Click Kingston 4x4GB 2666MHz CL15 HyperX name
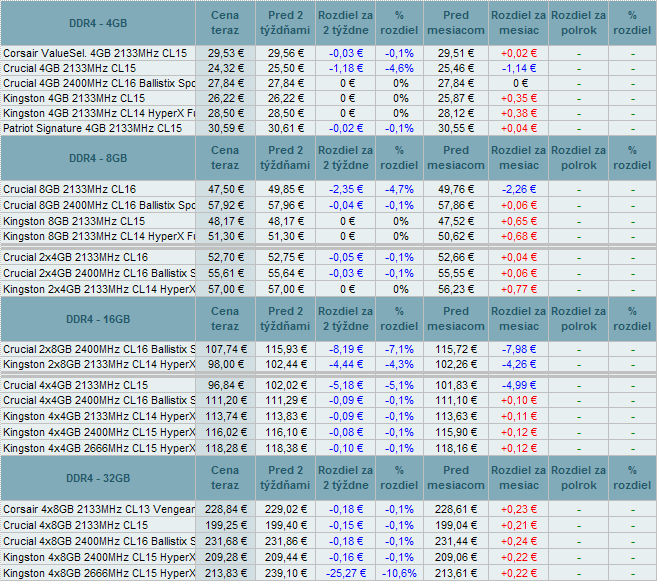Image resolution: width=657 pixels, height=581 pixels. coord(99,448)
